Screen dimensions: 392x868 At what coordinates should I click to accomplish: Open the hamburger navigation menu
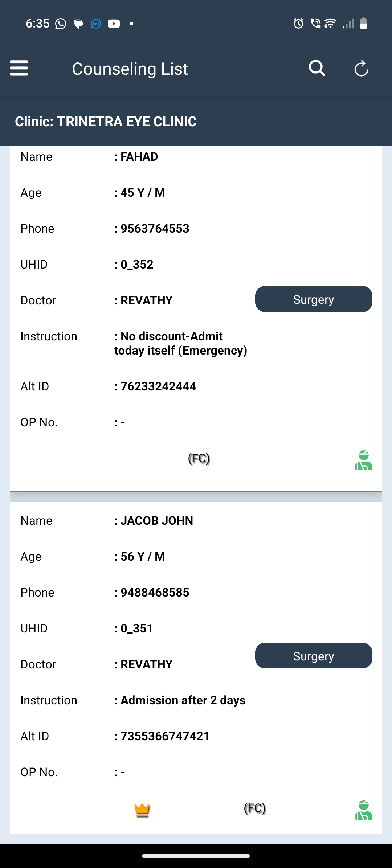click(19, 68)
